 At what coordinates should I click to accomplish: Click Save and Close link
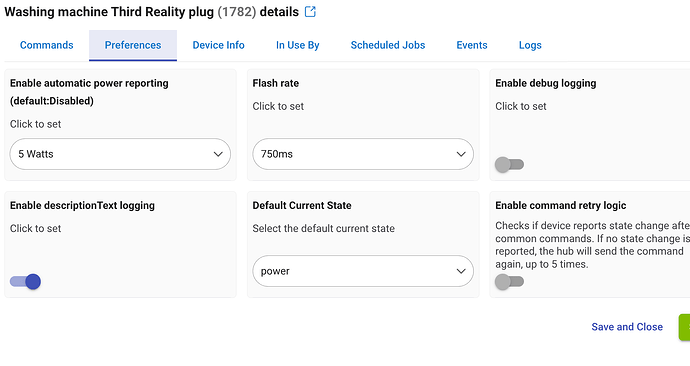627,327
